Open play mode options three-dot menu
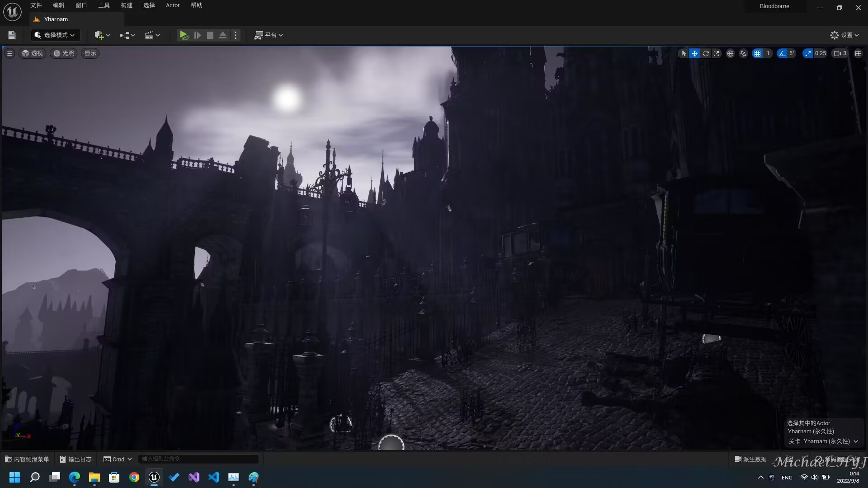Viewport: 868px width, 488px height. [x=236, y=35]
